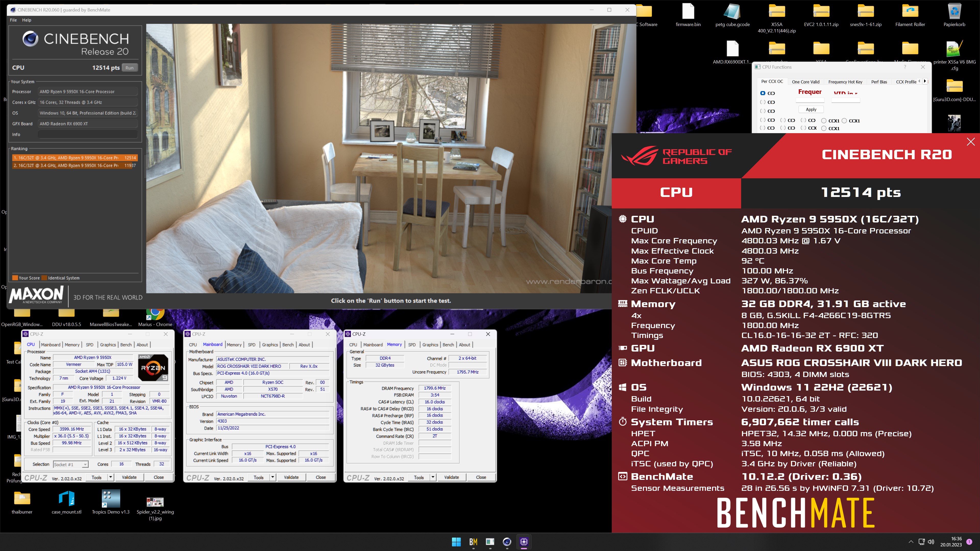Image resolution: width=980 pixels, height=551 pixels.
Task: Open Graphics tab in the CPU-Z CPU window
Action: [x=108, y=345]
